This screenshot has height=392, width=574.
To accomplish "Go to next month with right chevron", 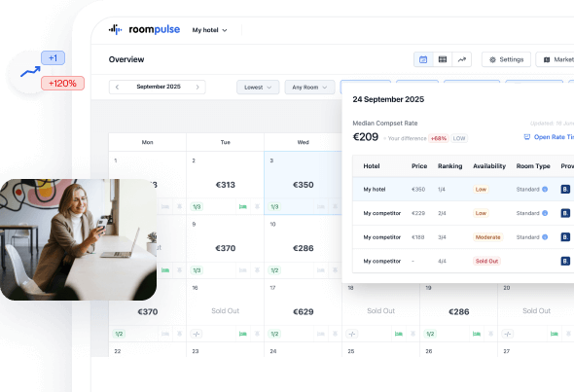I will [x=197, y=88].
